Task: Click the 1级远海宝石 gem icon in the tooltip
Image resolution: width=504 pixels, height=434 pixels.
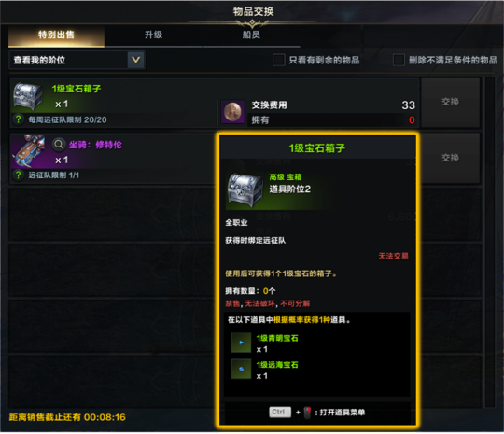Action: coord(241,369)
